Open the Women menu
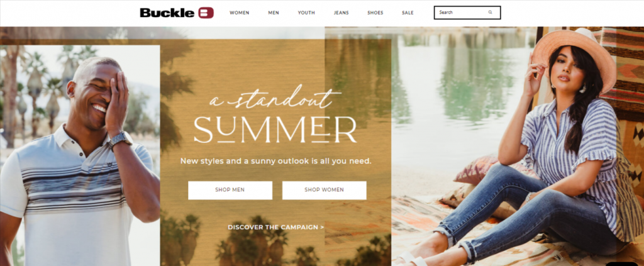This screenshot has height=266, width=644. point(240,13)
